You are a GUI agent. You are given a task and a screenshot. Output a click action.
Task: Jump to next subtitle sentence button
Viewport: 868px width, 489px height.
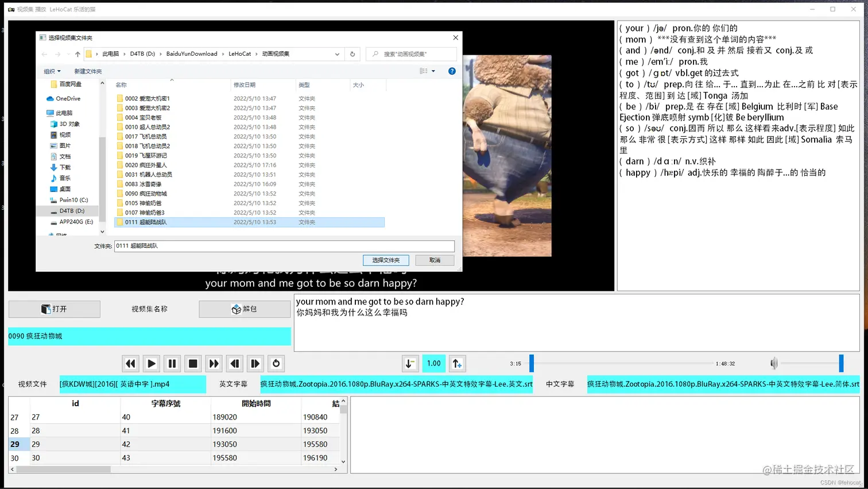click(255, 363)
